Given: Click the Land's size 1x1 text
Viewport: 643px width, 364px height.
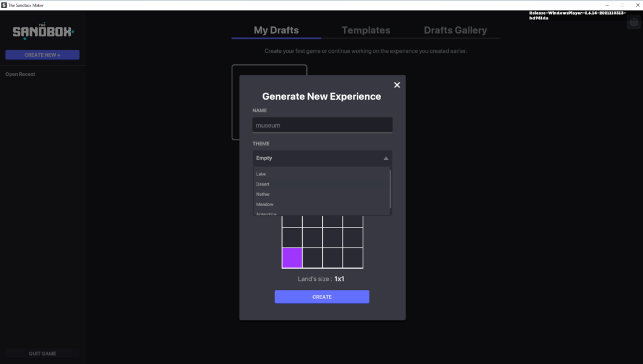Looking at the screenshot, I should [321, 278].
